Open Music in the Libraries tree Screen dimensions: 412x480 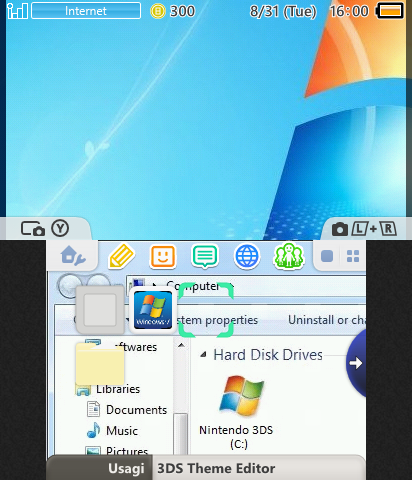112,430
